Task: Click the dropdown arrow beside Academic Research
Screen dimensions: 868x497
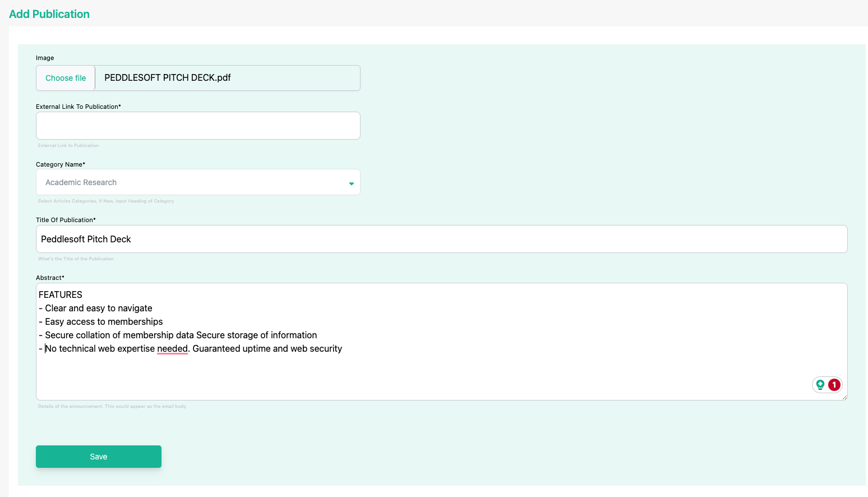Action: [x=352, y=183]
